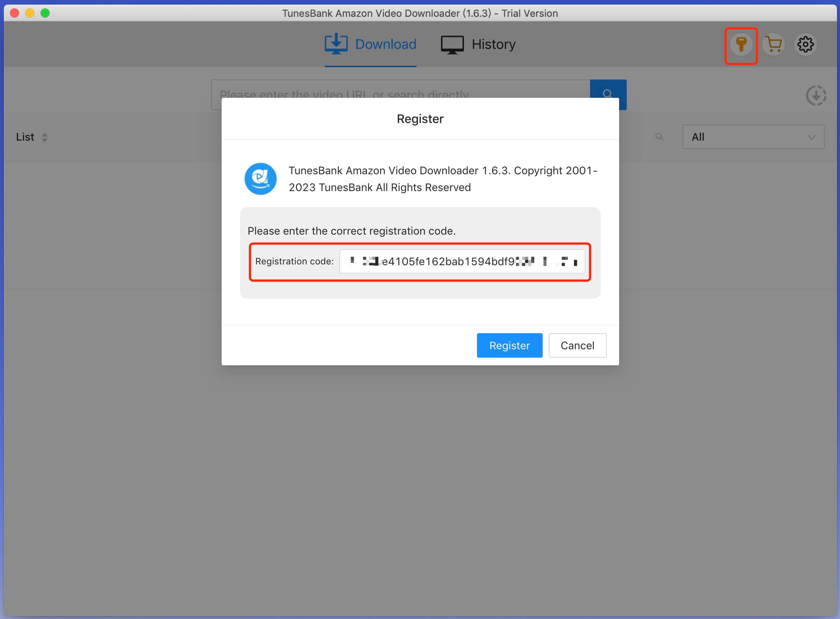This screenshot has height=619, width=840.
Task: Switch to the History tab
Action: (478, 44)
